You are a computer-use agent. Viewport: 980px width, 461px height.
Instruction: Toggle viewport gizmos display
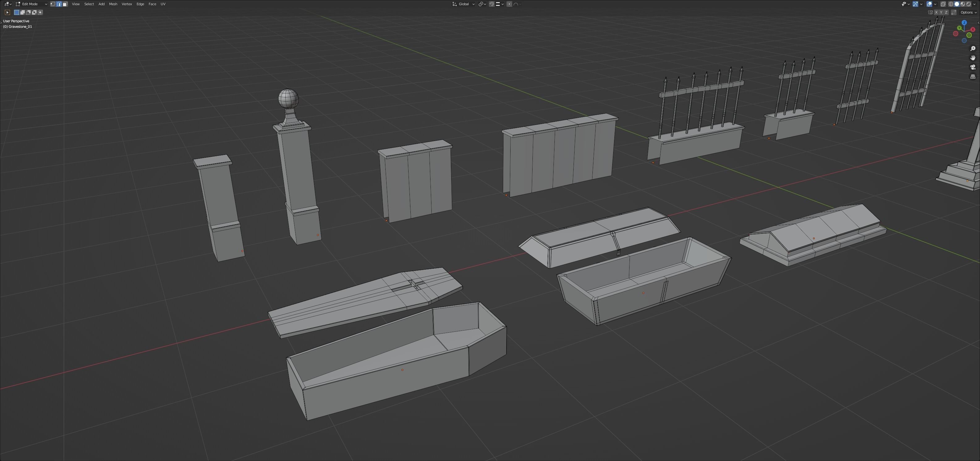point(915,4)
